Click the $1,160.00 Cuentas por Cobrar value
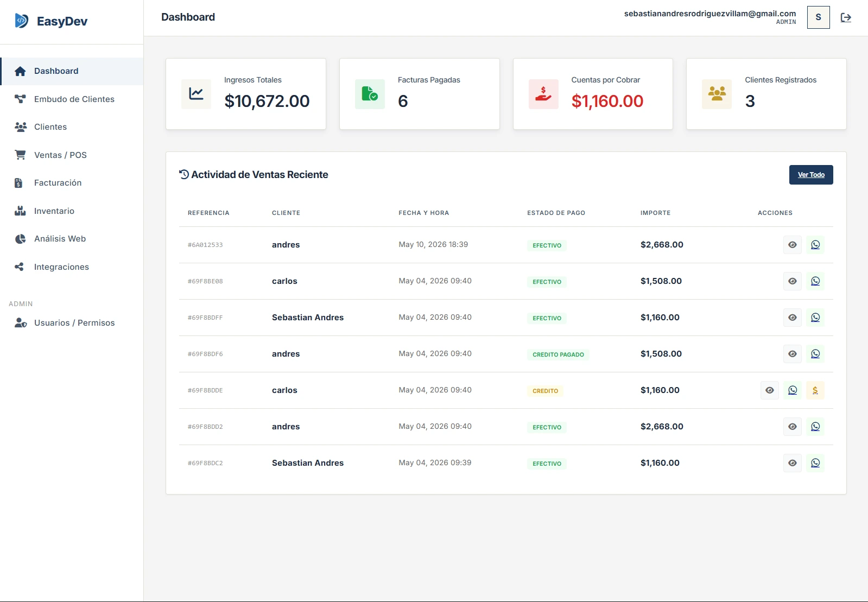 point(607,101)
